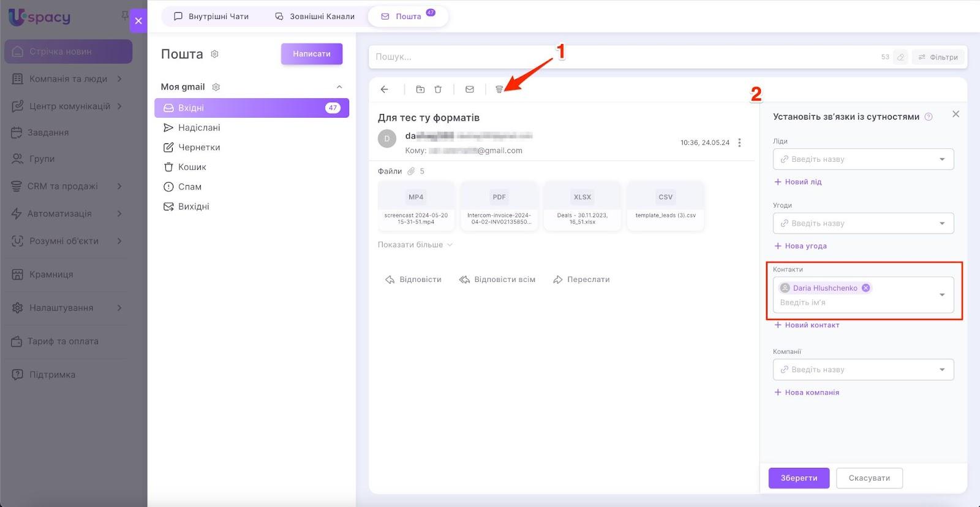The height and width of the screenshot is (507, 980).
Task: Delete email using trash icon
Action: point(438,90)
